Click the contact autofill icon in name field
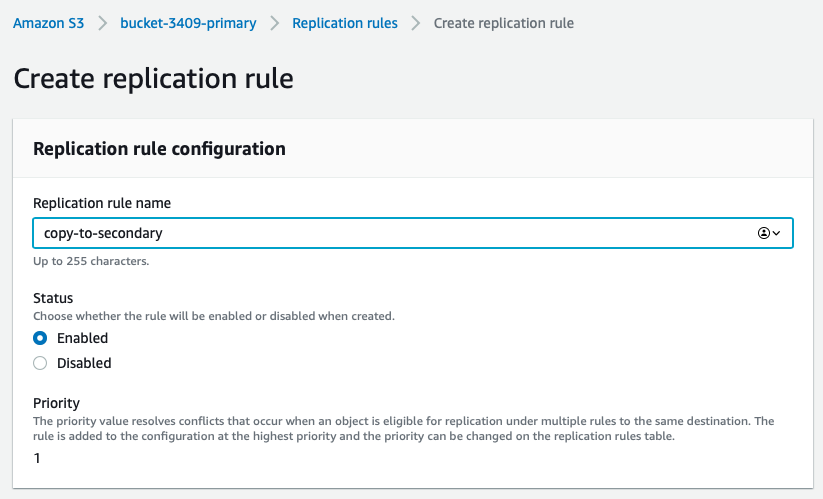 click(x=764, y=233)
